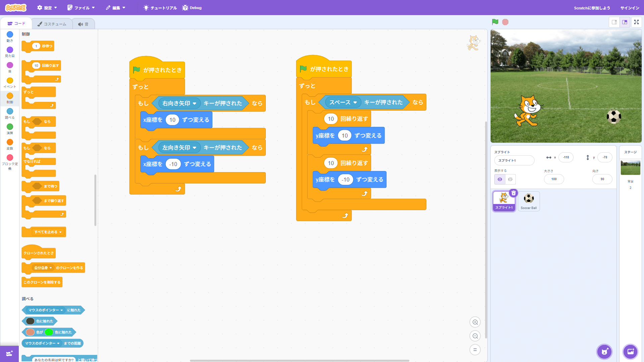Expand the 設定 settings menu
This screenshot has height=362, width=644.
[47, 8]
